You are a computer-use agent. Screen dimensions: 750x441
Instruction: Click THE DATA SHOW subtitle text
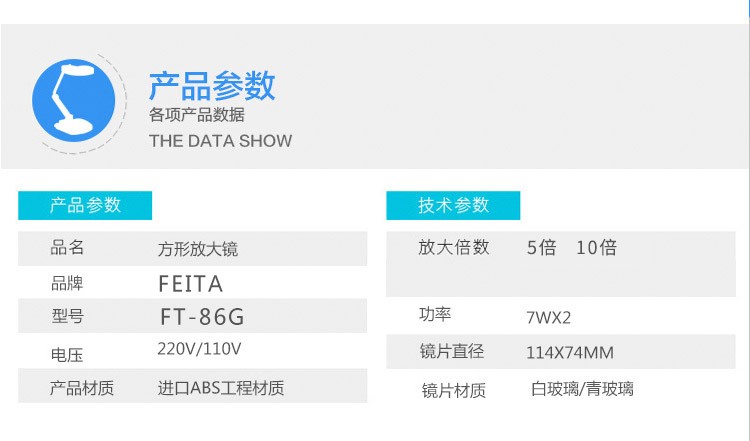coord(221,141)
